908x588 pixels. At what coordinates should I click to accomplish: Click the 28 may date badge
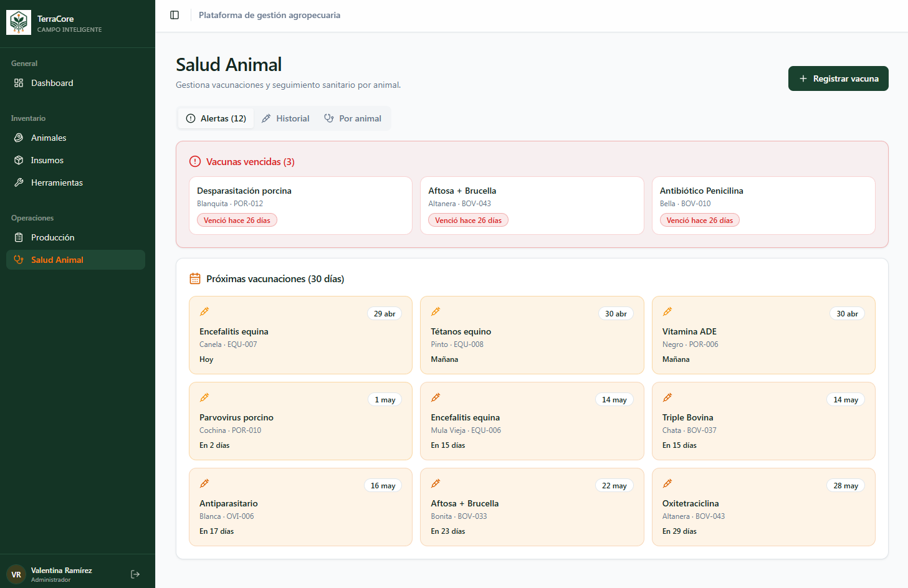click(x=846, y=485)
